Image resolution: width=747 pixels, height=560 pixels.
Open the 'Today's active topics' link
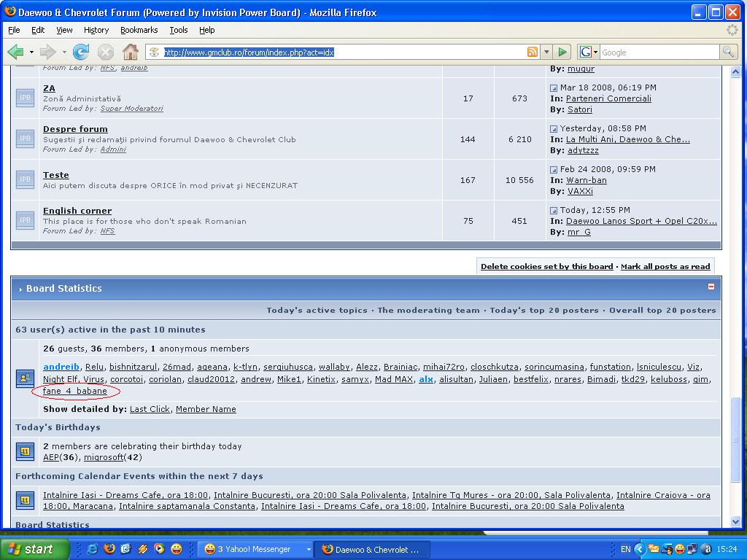pyautogui.click(x=317, y=310)
